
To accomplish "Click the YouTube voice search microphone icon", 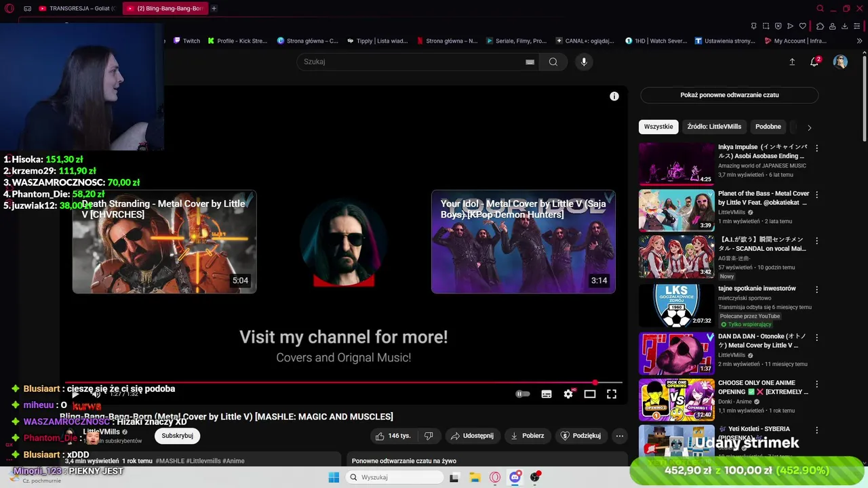I will tap(584, 62).
